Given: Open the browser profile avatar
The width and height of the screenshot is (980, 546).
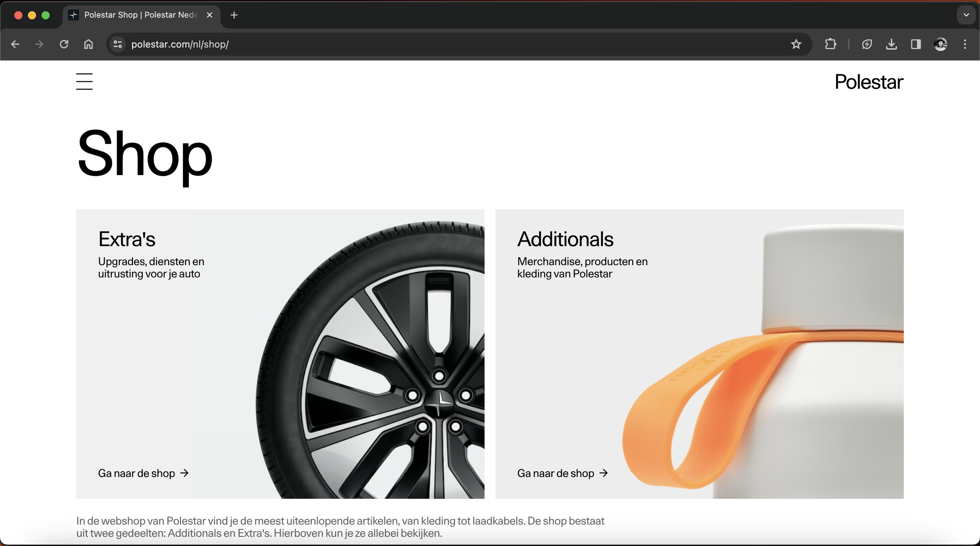Looking at the screenshot, I should point(941,44).
